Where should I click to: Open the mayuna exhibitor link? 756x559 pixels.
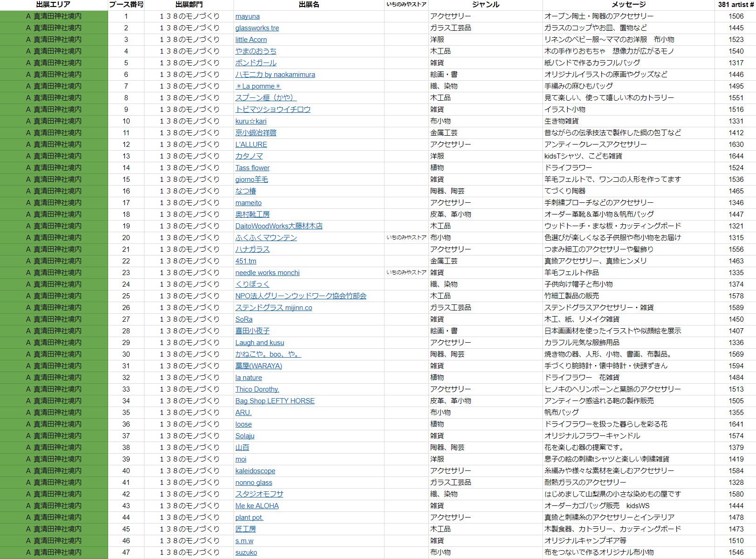pyautogui.click(x=247, y=16)
